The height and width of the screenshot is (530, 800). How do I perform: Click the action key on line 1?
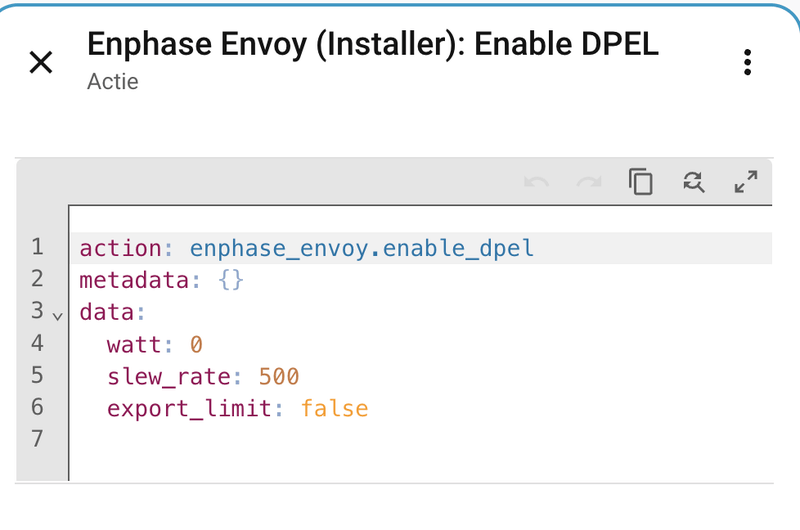coord(120,248)
